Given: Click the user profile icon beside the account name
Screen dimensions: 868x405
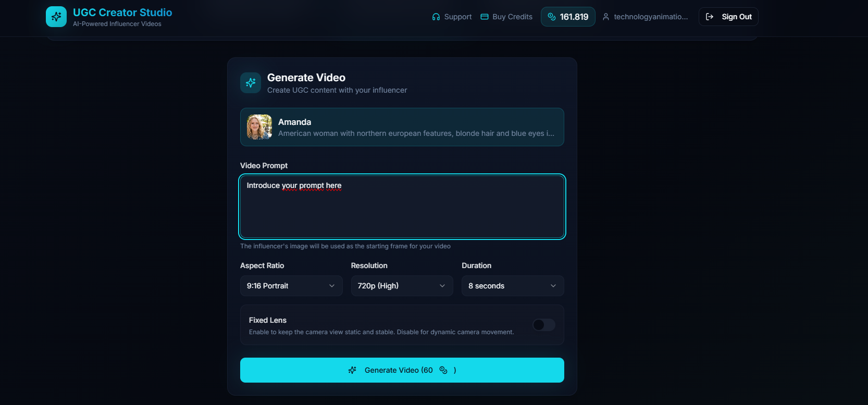Looking at the screenshot, I should coord(606,17).
